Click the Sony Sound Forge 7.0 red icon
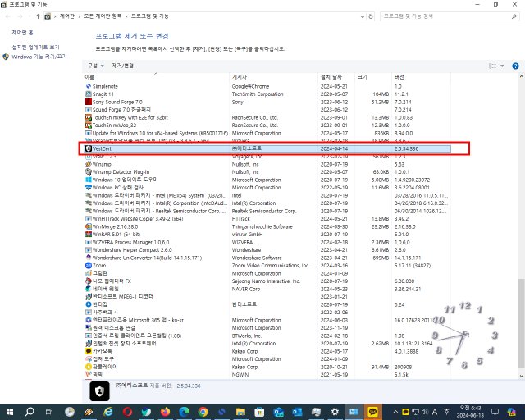Screen dimensions: 525x420 point(89,102)
